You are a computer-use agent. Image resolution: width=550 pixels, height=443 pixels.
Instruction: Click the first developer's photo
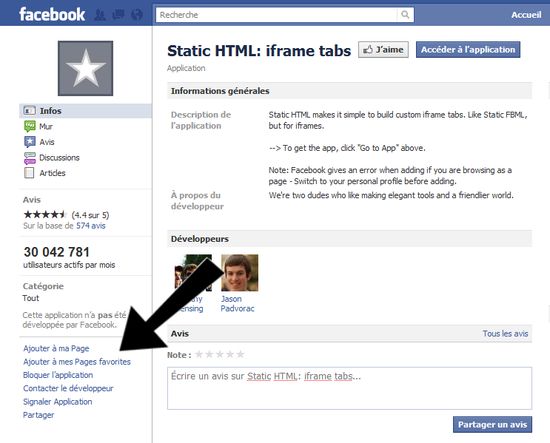point(193,273)
